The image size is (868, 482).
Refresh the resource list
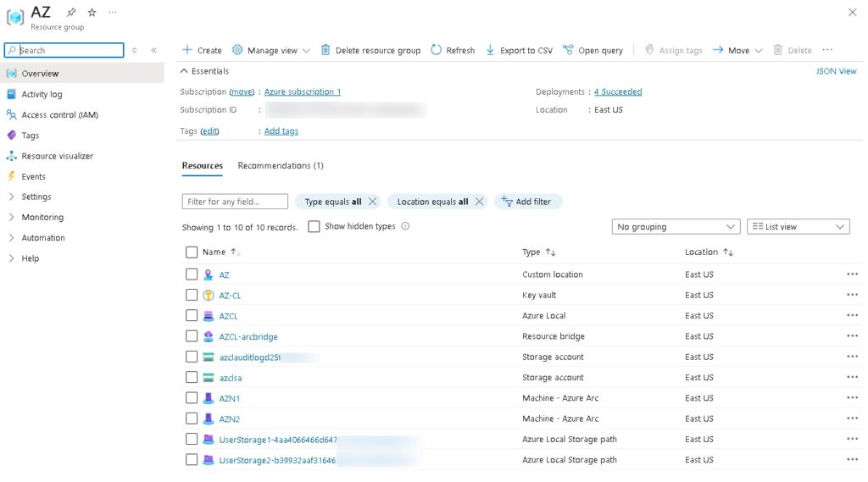[x=453, y=50]
